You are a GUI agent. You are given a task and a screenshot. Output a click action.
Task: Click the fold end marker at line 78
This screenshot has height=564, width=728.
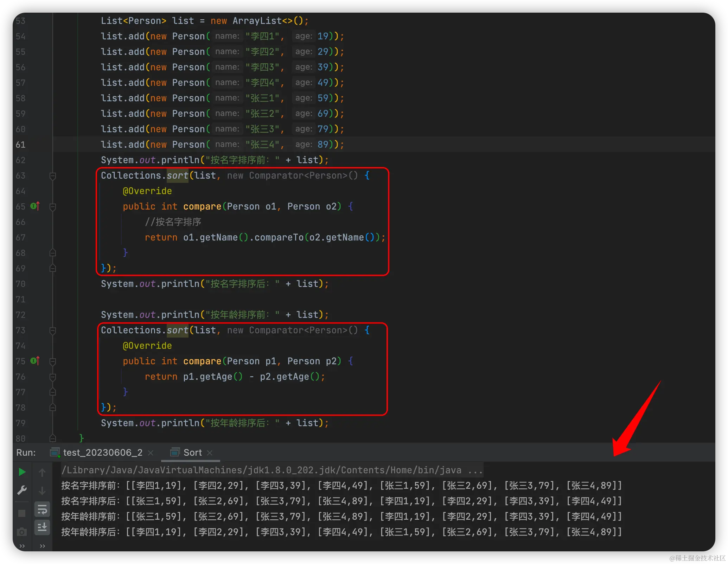(53, 408)
